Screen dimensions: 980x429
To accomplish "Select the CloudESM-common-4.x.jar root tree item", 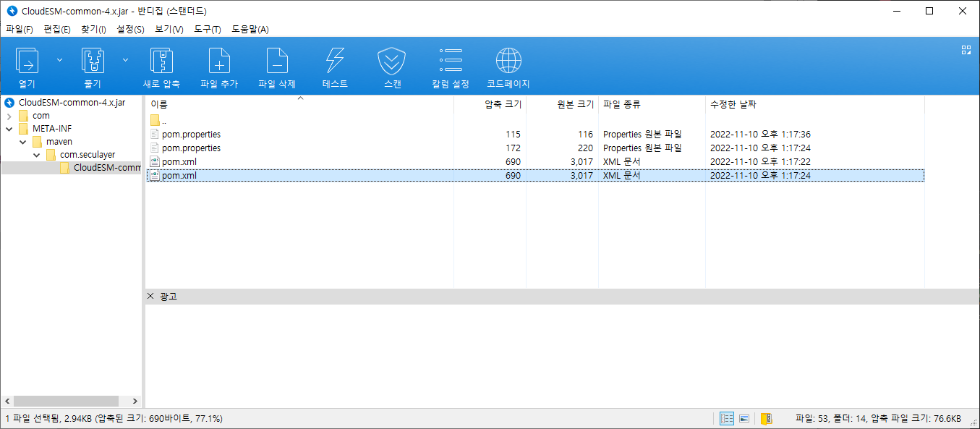I will [x=72, y=103].
